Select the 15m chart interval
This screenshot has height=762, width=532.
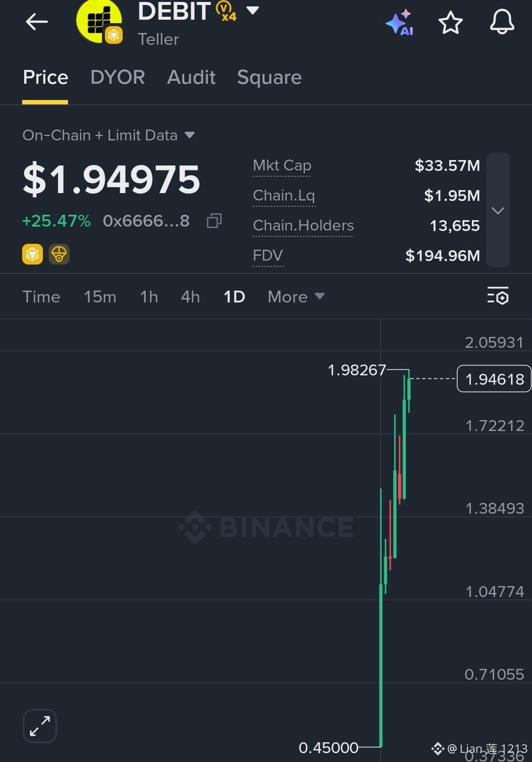click(x=100, y=297)
